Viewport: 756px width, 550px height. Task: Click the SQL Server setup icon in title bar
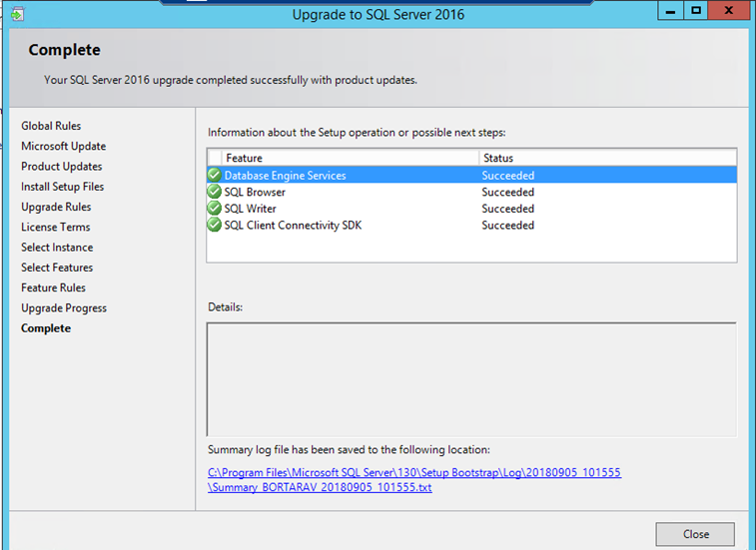click(x=17, y=14)
